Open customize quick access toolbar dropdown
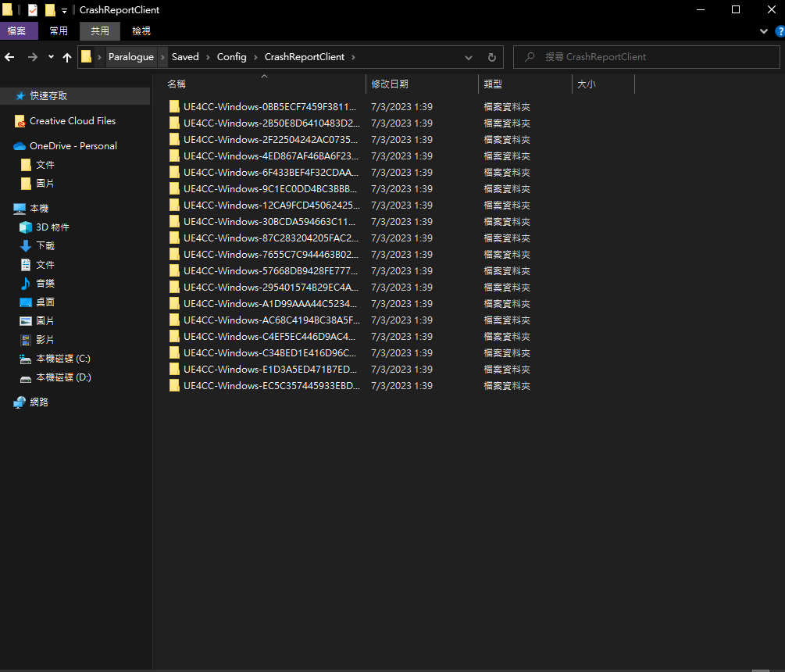The height and width of the screenshot is (672, 785). (x=64, y=10)
